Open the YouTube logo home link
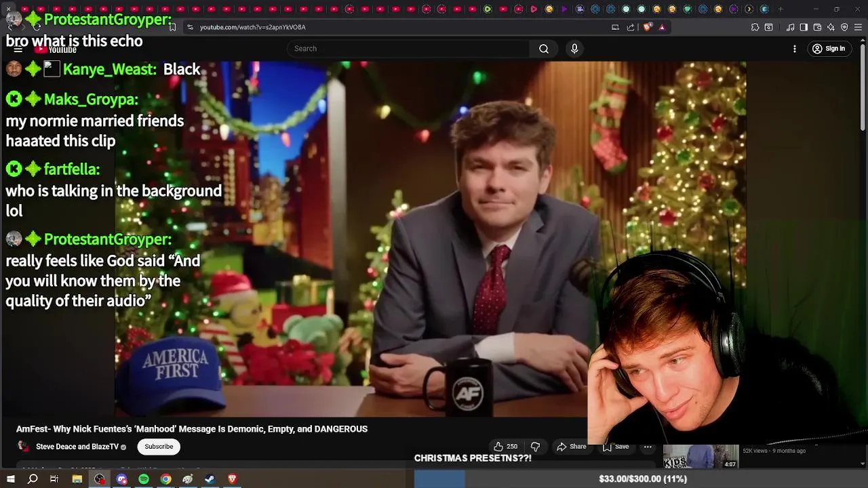The width and height of the screenshot is (868, 488). 56,49
